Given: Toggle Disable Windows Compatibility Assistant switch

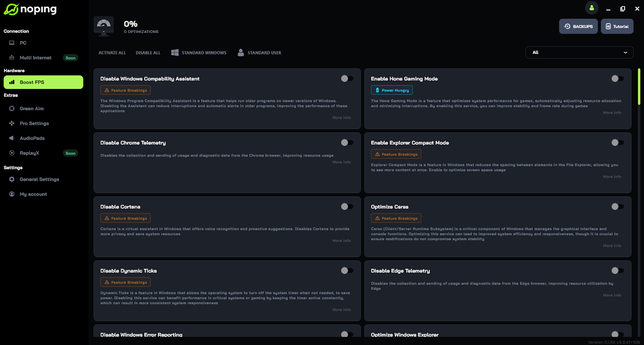Looking at the screenshot, I should click(x=347, y=79).
